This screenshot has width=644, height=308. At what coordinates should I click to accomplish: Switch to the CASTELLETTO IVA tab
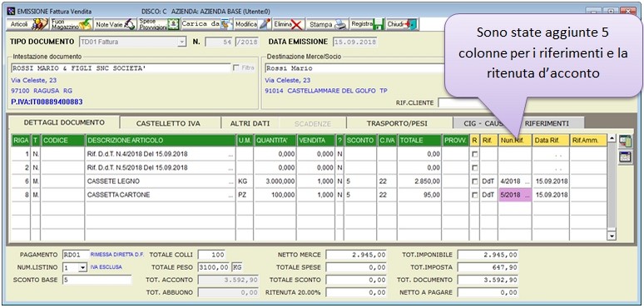168,123
